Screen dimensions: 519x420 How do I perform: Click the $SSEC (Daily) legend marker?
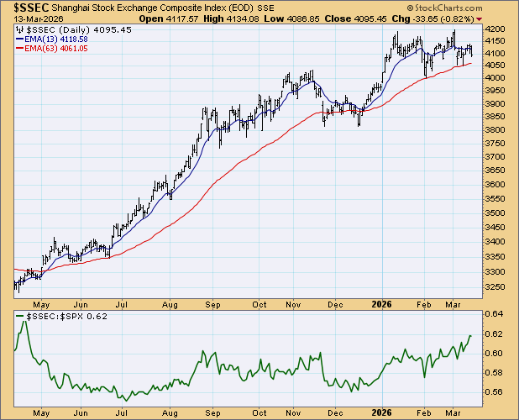click(20, 29)
